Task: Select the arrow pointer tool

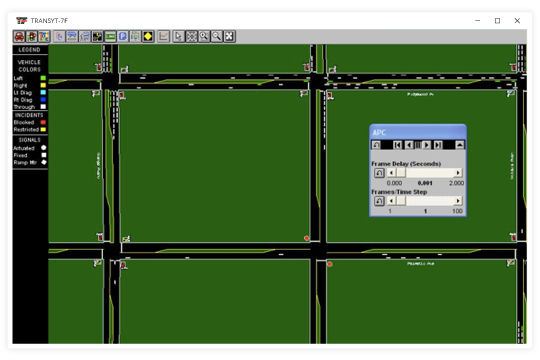Action: 178,37
